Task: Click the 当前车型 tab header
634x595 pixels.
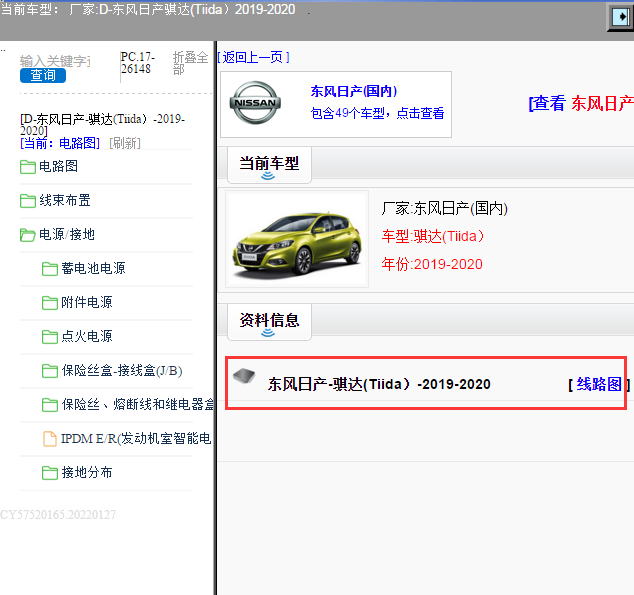Action: [x=269, y=165]
